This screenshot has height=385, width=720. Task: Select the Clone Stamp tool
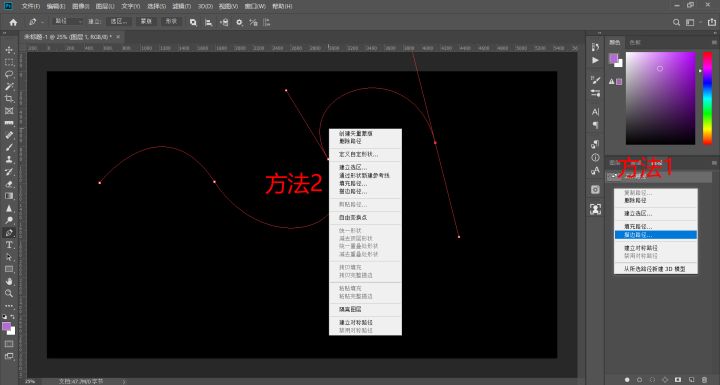coord(9,159)
